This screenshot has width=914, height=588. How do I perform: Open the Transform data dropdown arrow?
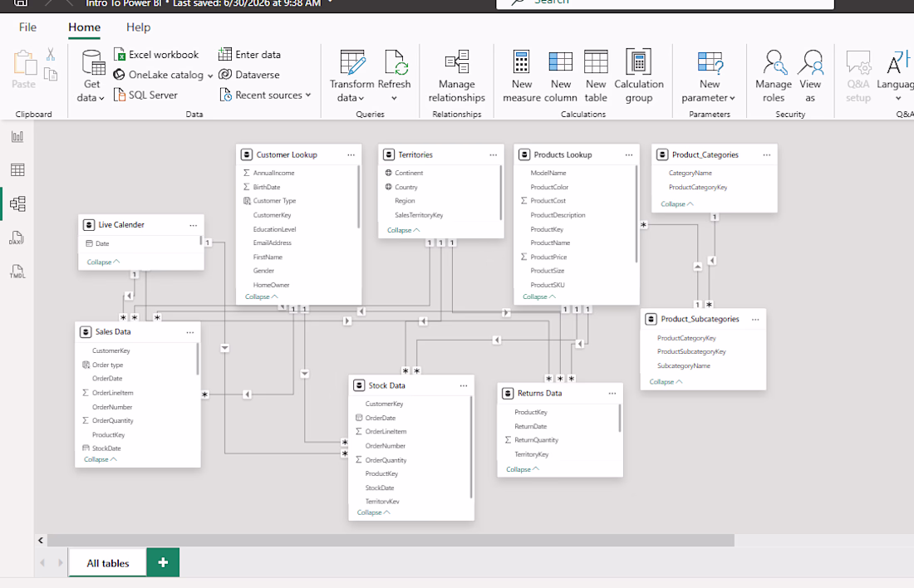351,98
